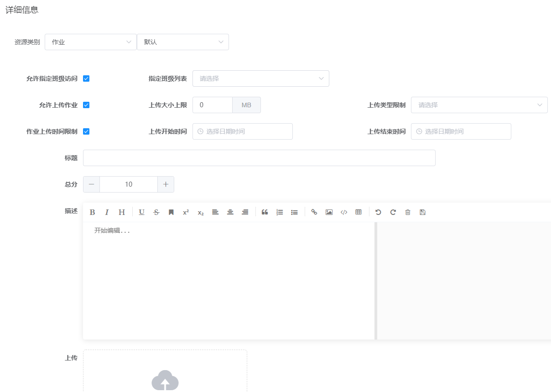
Task: Toggle the 允许上传作业 checkbox
Action: [x=86, y=105]
